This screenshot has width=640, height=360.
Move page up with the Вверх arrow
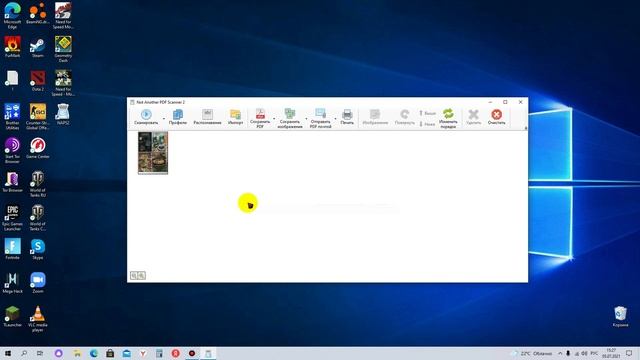427,113
